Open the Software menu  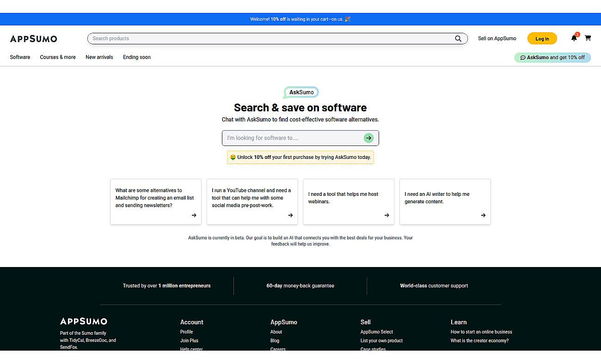pos(20,57)
